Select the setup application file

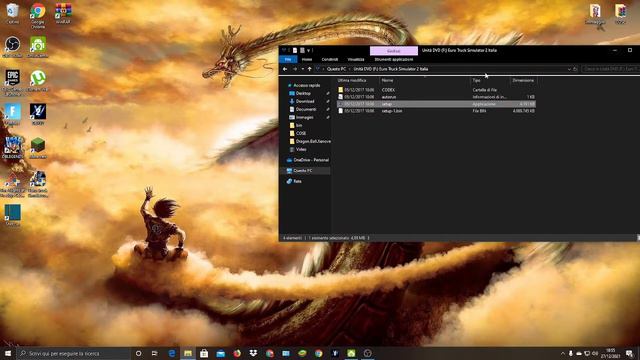tap(436, 104)
